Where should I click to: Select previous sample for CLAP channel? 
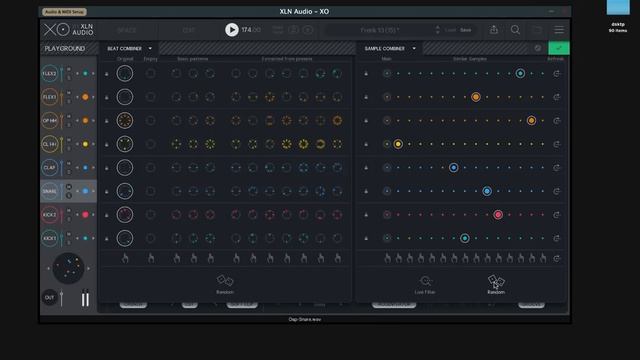78,168
